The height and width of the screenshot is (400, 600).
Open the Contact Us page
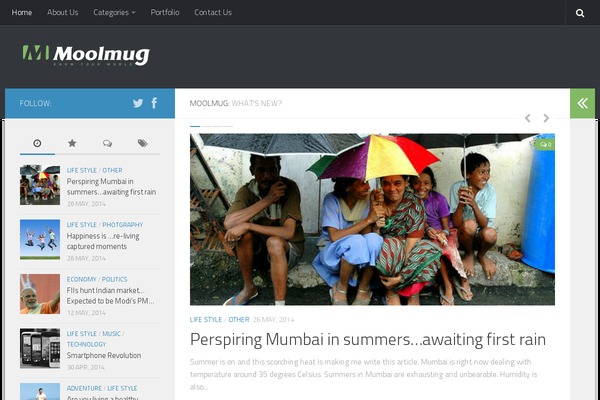[213, 13]
